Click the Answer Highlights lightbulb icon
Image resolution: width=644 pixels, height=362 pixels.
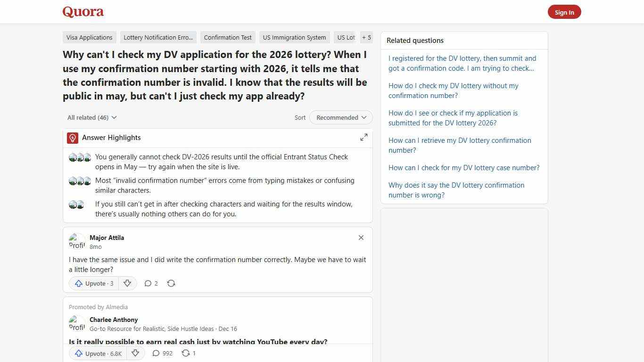(72, 138)
